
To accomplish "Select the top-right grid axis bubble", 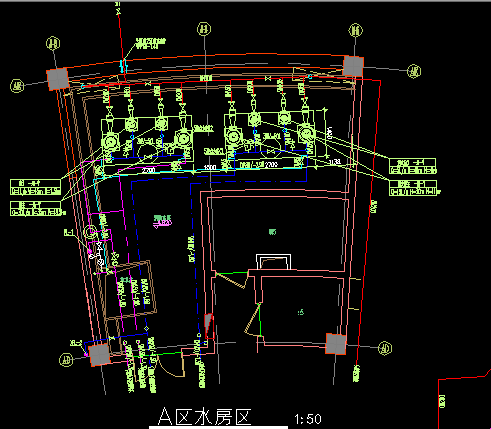I will tap(356, 30).
